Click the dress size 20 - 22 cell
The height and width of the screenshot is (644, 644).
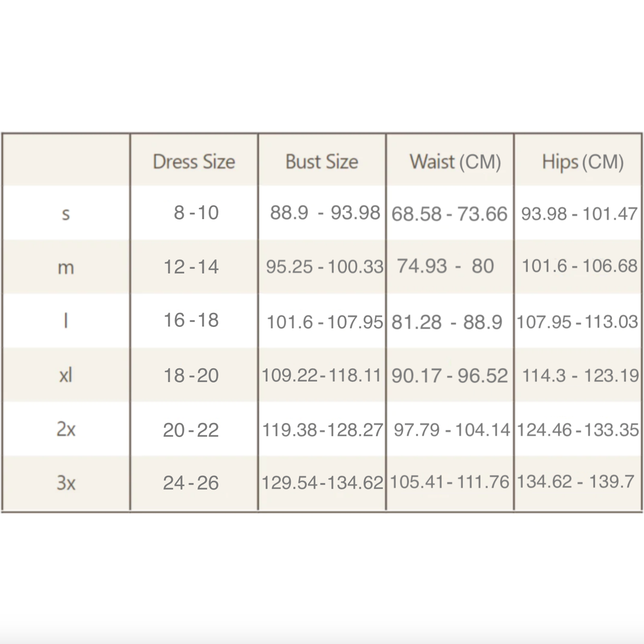pyautogui.click(x=191, y=430)
